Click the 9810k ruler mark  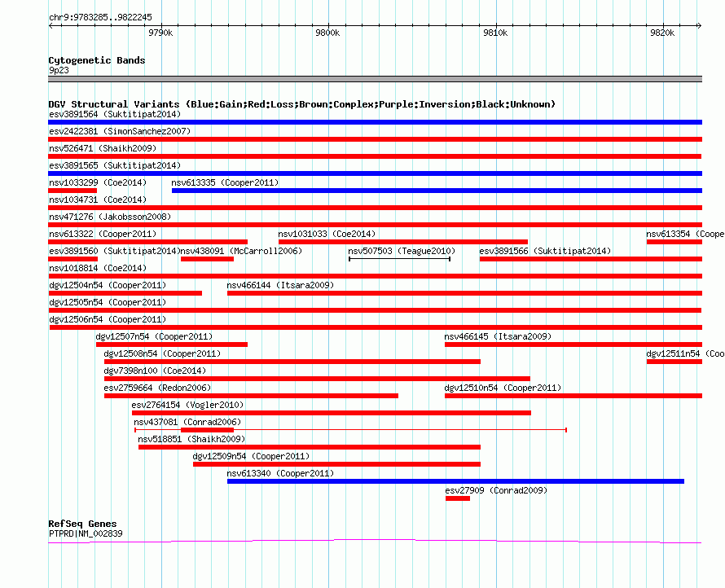[x=495, y=33]
